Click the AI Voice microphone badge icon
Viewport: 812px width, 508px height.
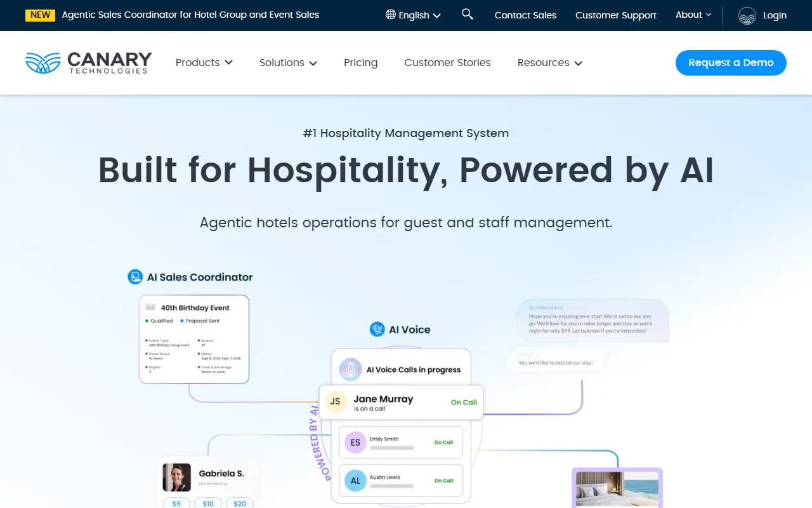point(377,329)
